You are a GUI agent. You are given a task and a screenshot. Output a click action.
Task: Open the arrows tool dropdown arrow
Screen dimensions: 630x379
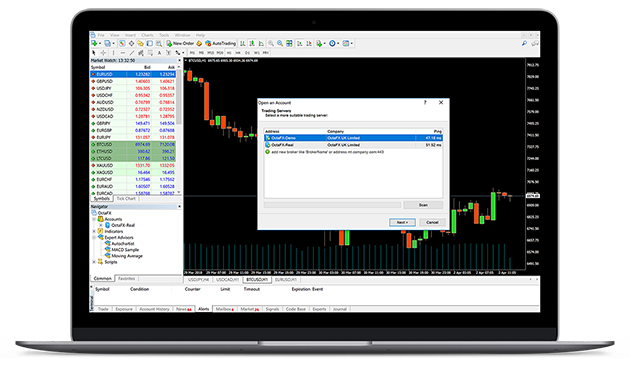point(183,53)
